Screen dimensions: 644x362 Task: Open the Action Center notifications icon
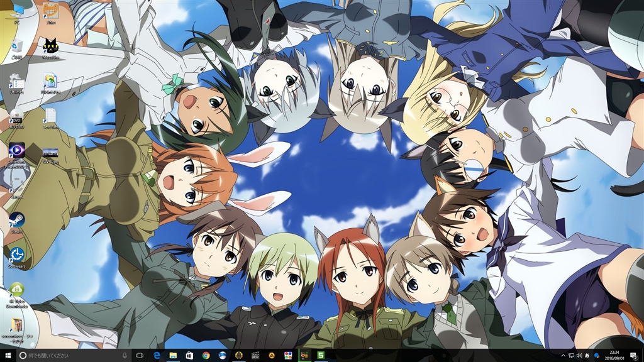click(634, 356)
